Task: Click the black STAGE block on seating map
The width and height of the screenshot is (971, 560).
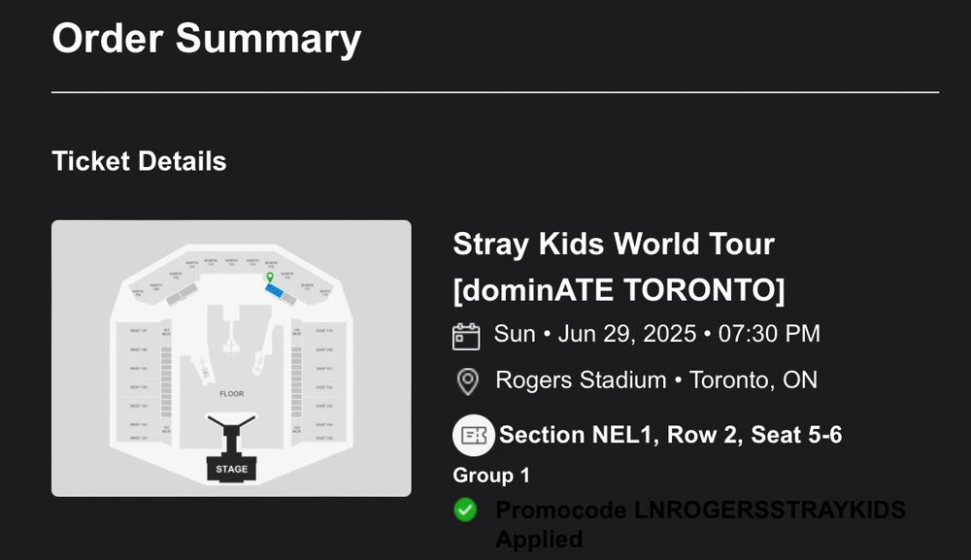Action: click(231, 469)
